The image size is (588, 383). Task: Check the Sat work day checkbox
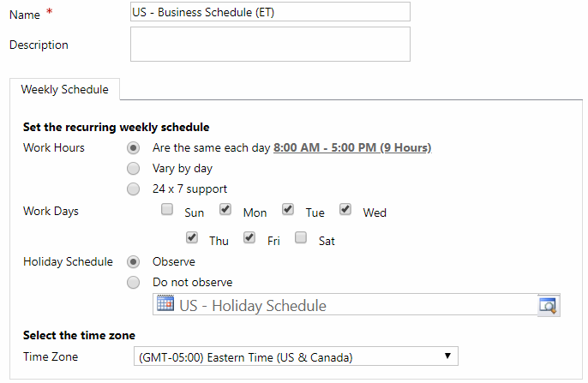(301, 237)
